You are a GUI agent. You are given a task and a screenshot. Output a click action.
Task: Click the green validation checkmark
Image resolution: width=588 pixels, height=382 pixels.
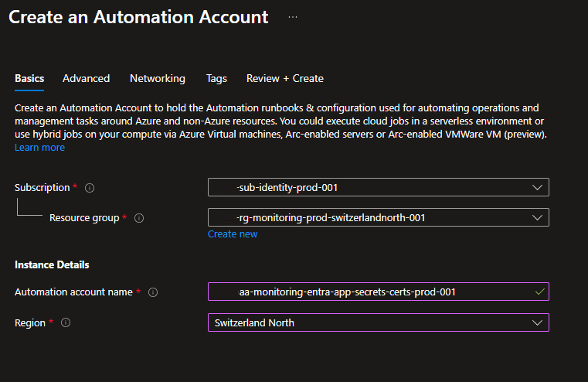coord(539,292)
